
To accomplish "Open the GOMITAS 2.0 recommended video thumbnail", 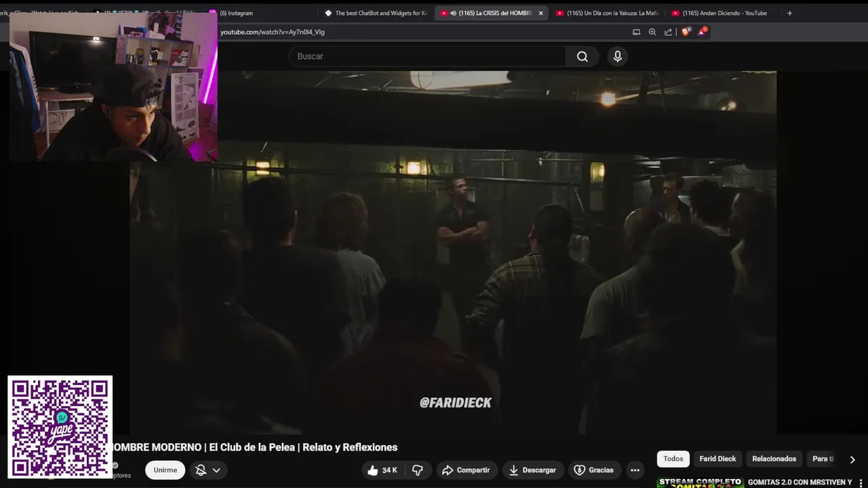I will click(701, 483).
